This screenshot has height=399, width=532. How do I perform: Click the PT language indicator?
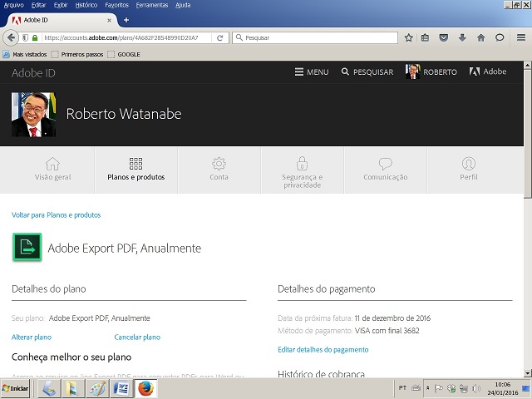point(402,388)
